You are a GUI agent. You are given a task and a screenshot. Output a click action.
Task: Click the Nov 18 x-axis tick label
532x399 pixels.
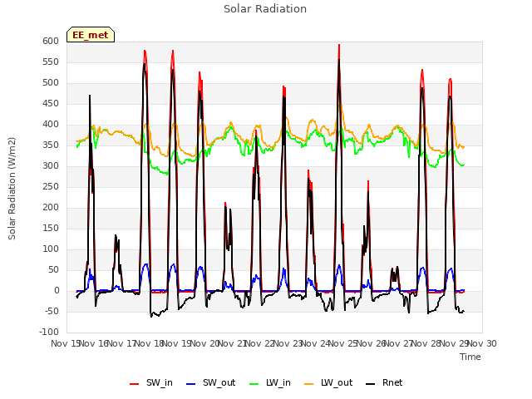(x=150, y=343)
